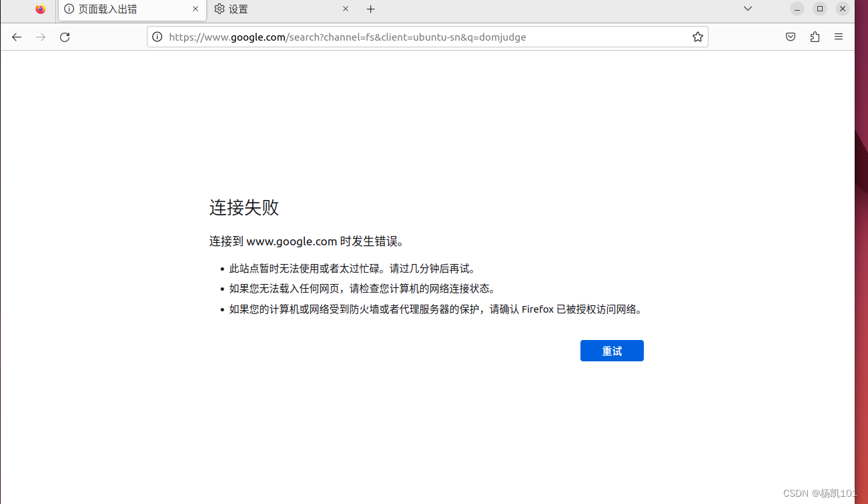Viewport: 868px width, 504px height.
Task: Minimize the Firefox window
Action: pyautogui.click(x=797, y=9)
